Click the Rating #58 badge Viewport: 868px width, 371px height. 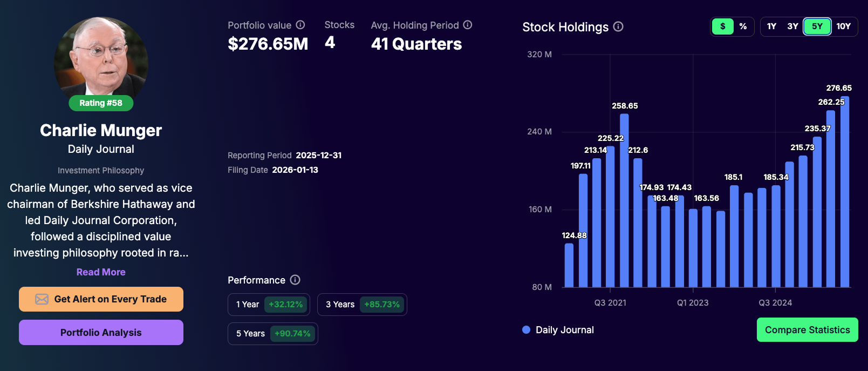tap(101, 103)
